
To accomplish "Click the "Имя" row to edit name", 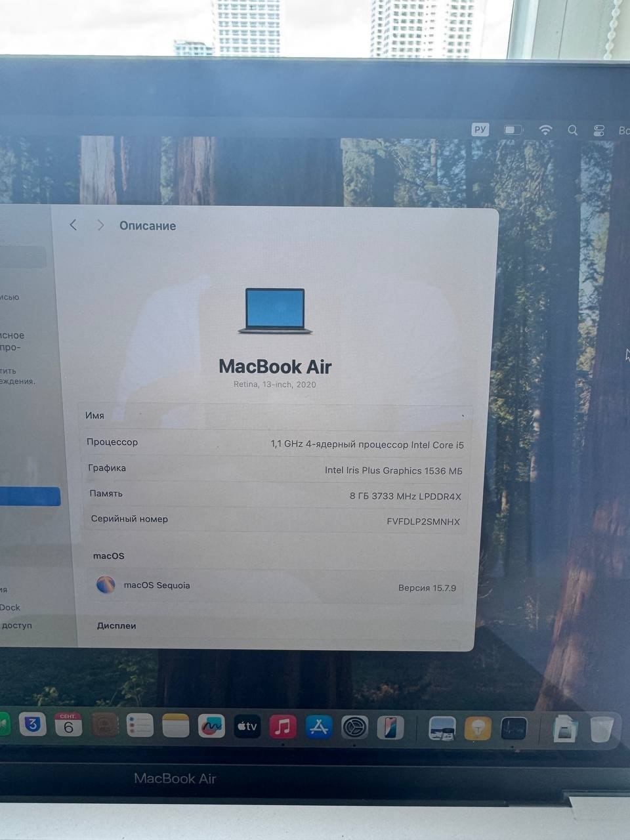I will click(x=275, y=415).
